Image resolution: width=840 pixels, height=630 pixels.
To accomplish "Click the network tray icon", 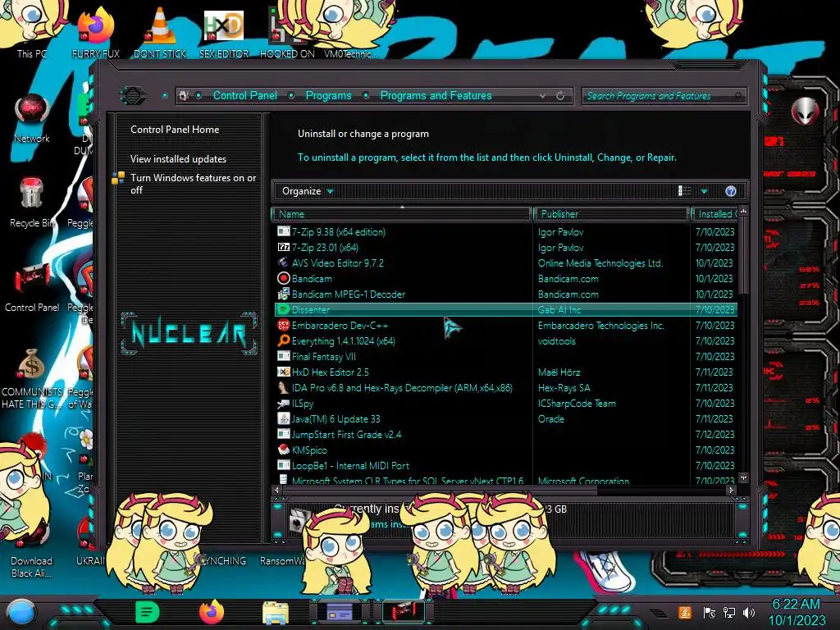I will click(729, 612).
